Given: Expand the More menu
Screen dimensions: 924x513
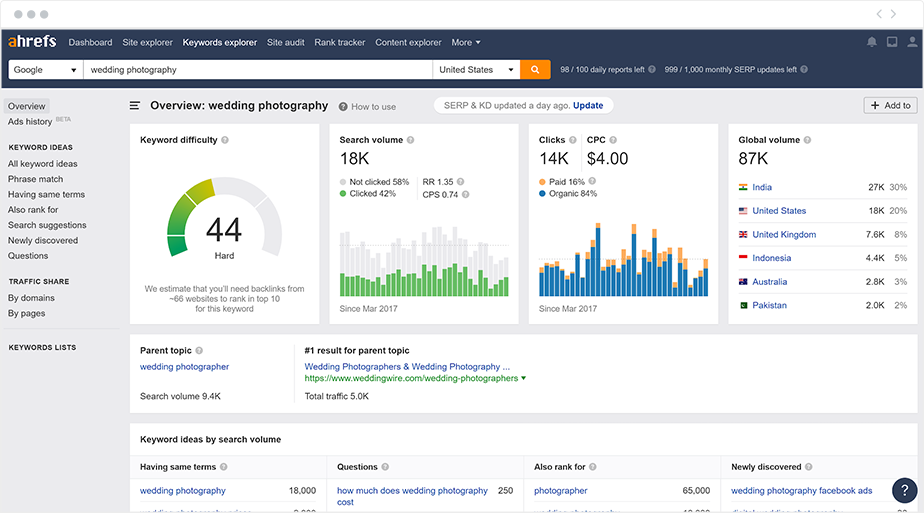Looking at the screenshot, I should pos(466,42).
